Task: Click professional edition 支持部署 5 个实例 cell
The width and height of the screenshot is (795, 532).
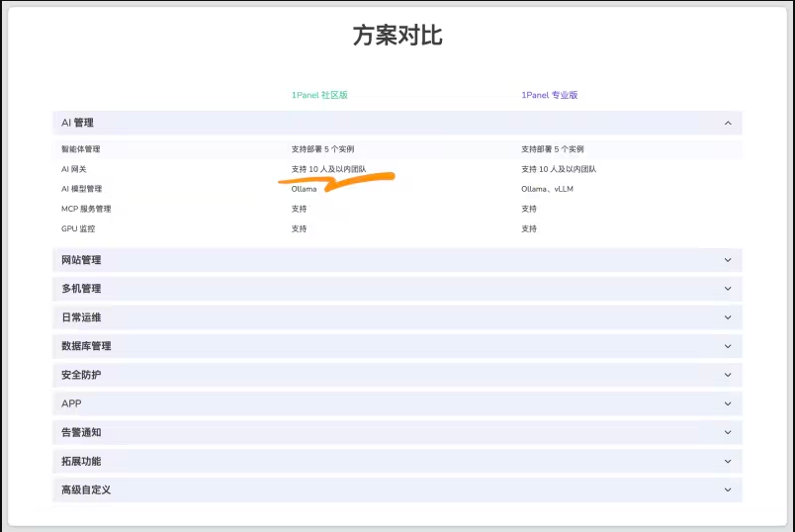Action: tap(553, 149)
